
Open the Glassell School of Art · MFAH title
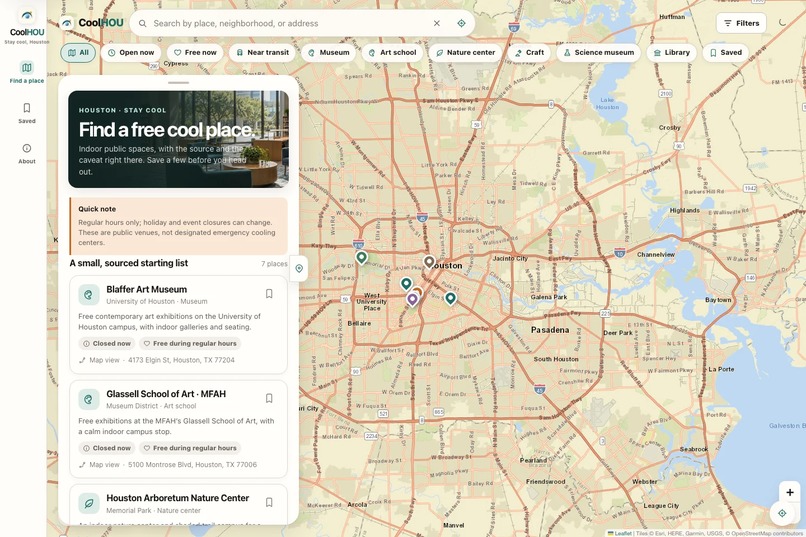tap(166, 394)
